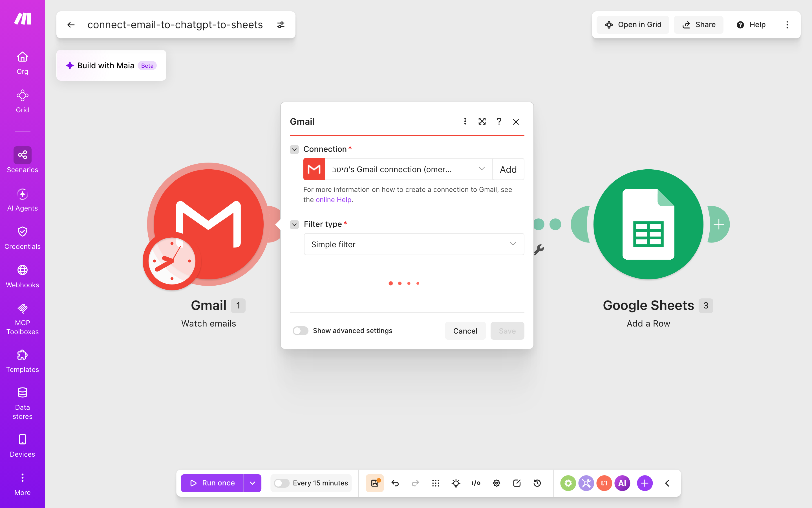Click Build with Maia button
The image size is (812, 508).
click(x=111, y=65)
